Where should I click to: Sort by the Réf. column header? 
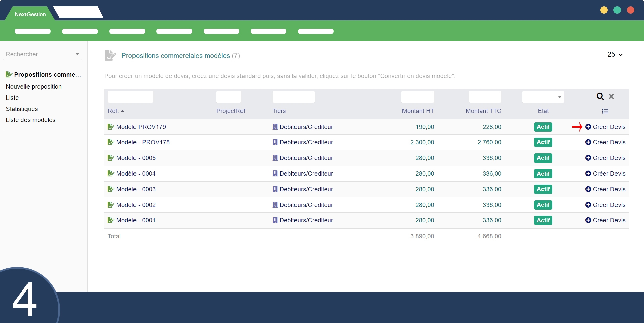pos(113,111)
